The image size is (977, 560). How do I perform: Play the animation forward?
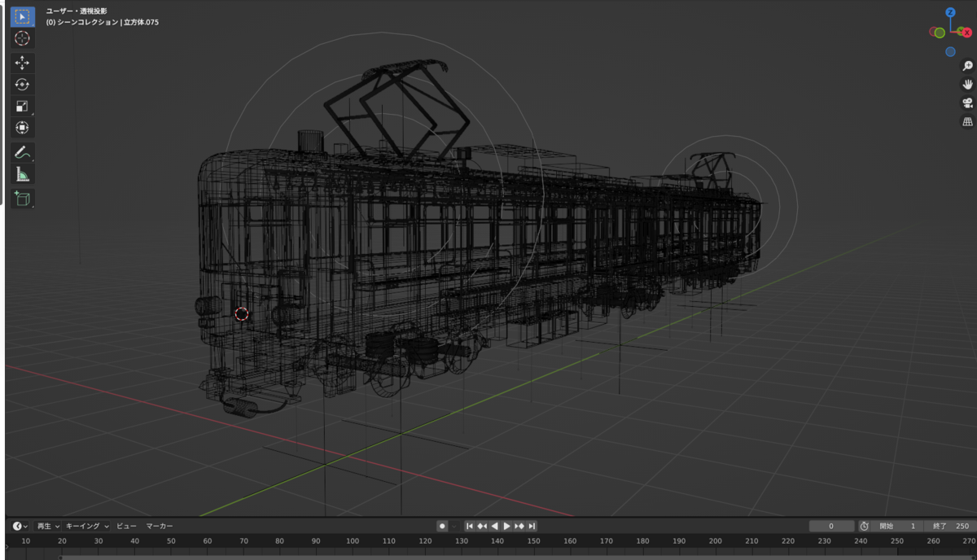click(x=506, y=526)
